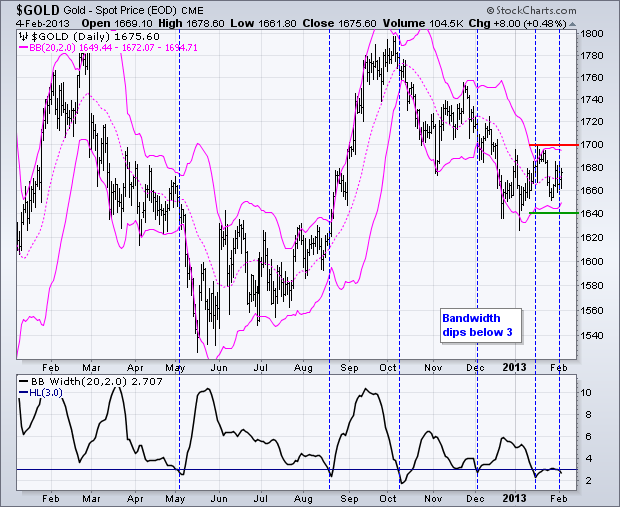Click the 1720 price axis label
The height and width of the screenshot is (507, 620).
pyautogui.click(x=592, y=122)
